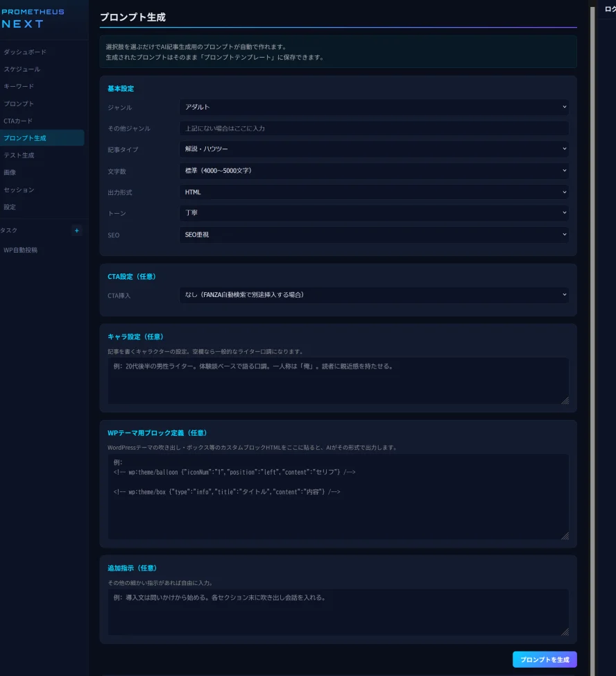616x676 pixels.
Task: Open テスト生成 in the sidebar
Action: coord(19,155)
